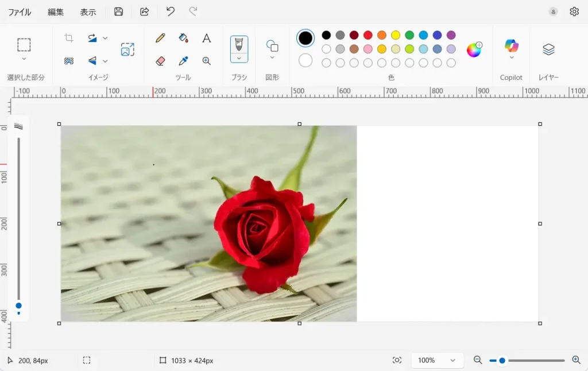Click the brush size slider handle
The height and width of the screenshot is (371, 588).
point(18,306)
